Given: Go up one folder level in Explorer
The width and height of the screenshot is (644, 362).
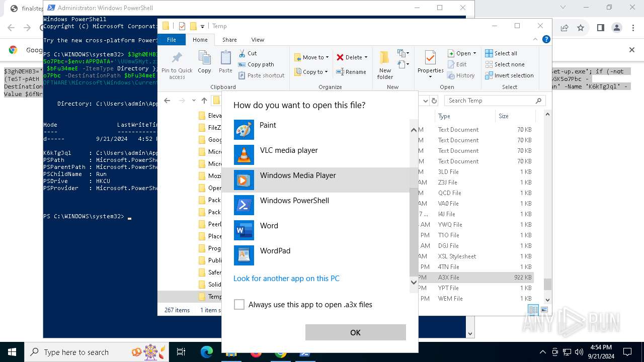Looking at the screenshot, I should (x=204, y=101).
